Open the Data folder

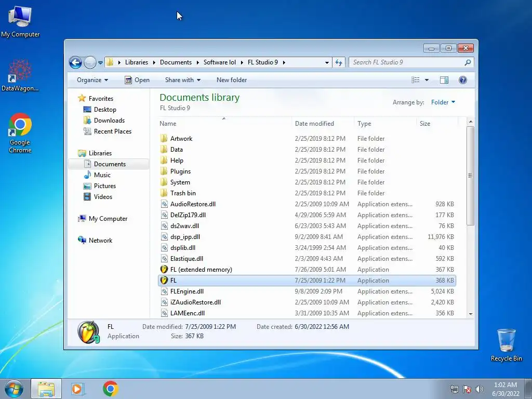pos(177,149)
